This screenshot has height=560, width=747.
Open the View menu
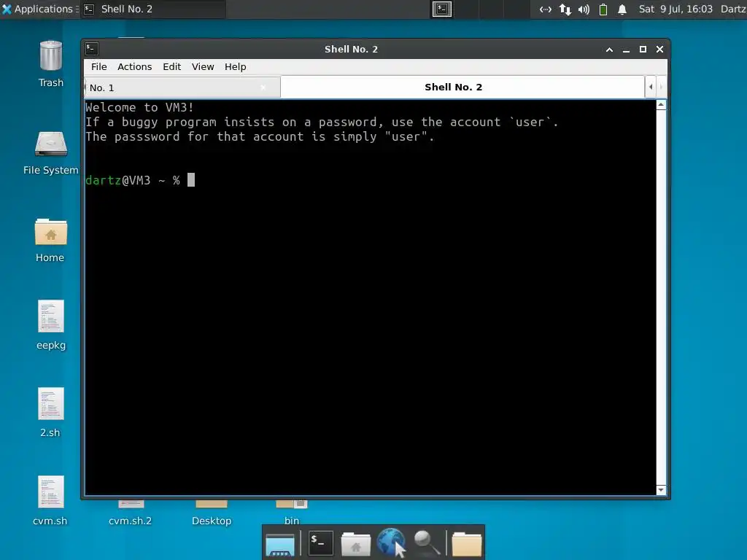[x=203, y=66]
